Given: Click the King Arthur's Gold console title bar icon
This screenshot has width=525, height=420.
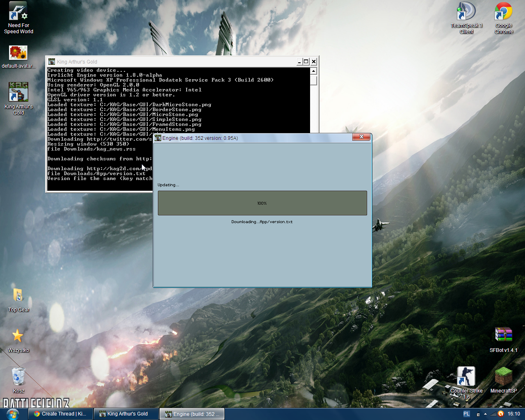Looking at the screenshot, I should pos(52,62).
